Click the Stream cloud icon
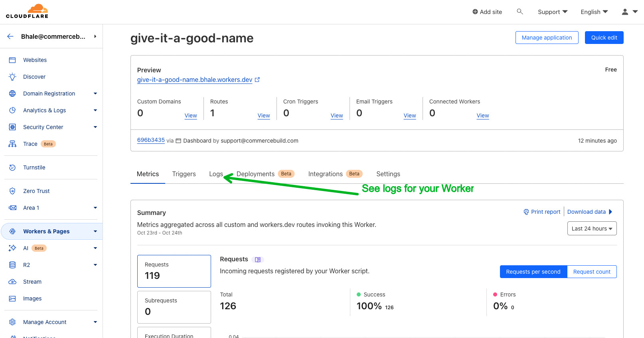Viewport: 644px width, 338px height. 12,282
